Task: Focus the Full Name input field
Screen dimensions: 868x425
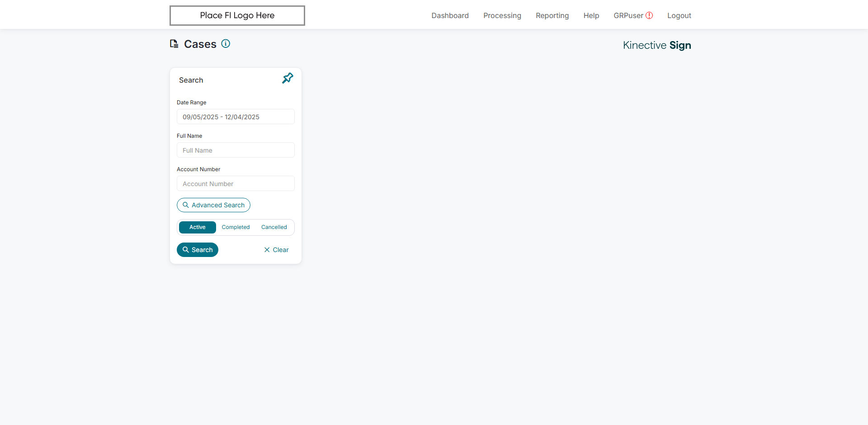Action: (x=236, y=150)
